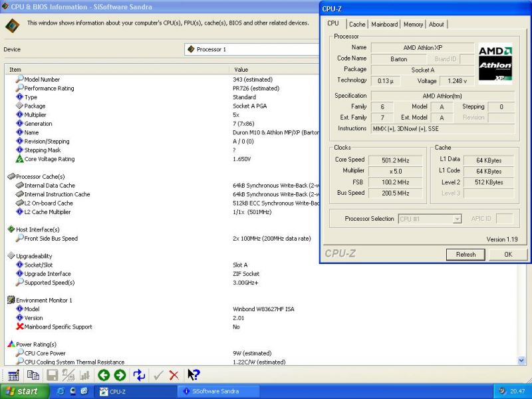The image size is (532, 399).
Task: Click OK to close CPU-Z
Action: click(508, 255)
